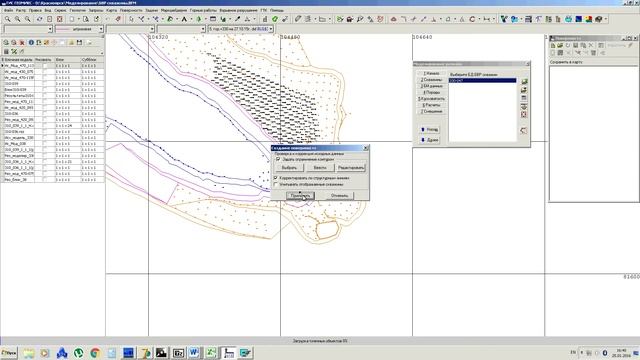The image size is (640, 360).
Task: Click the Далее button in wizard
Action: (429, 140)
